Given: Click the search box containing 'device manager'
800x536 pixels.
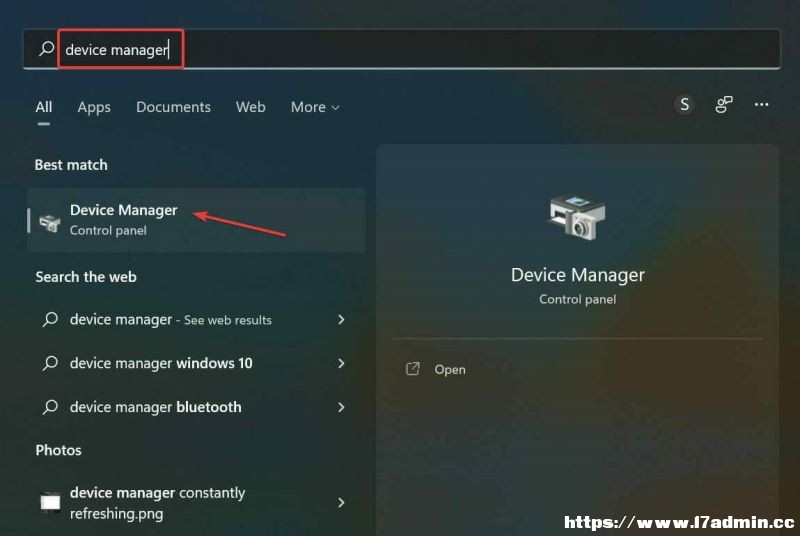Looking at the screenshot, I should [x=402, y=49].
